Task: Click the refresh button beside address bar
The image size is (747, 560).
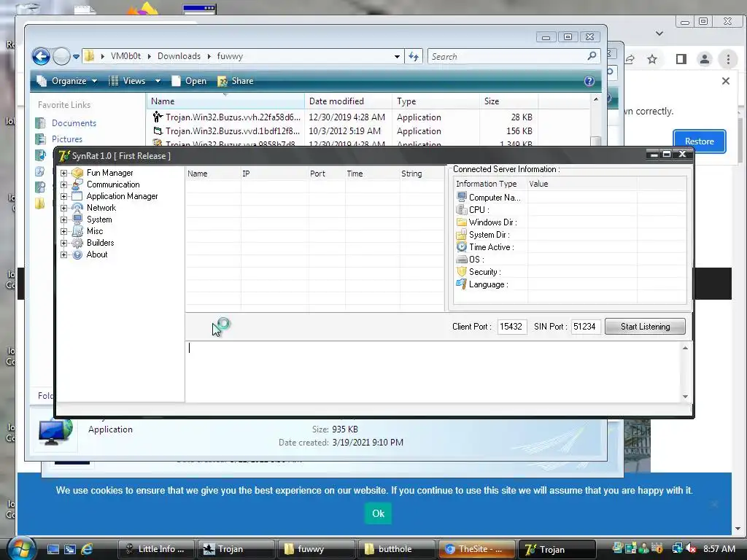Action: tap(414, 57)
